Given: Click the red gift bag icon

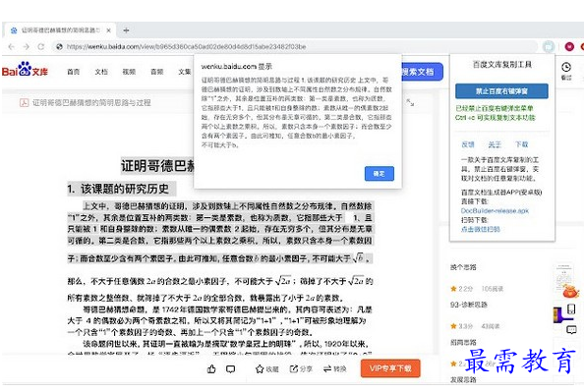Looking at the screenshot, I should coord(570,291).
